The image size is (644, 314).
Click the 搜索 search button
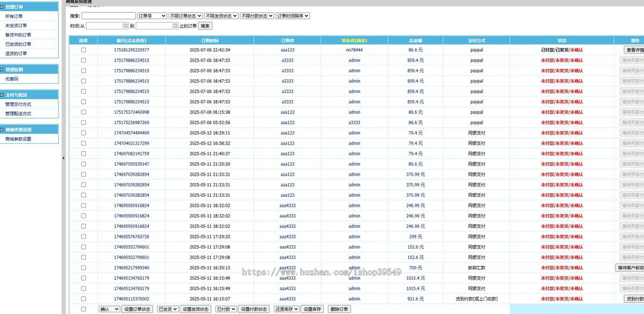click(205, 26)
